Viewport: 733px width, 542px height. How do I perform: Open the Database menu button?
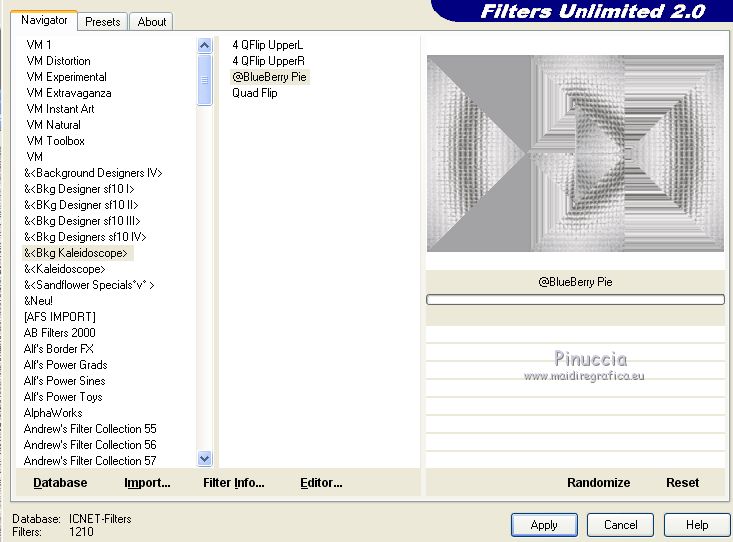pyautogui.click(x=60, y=483)
